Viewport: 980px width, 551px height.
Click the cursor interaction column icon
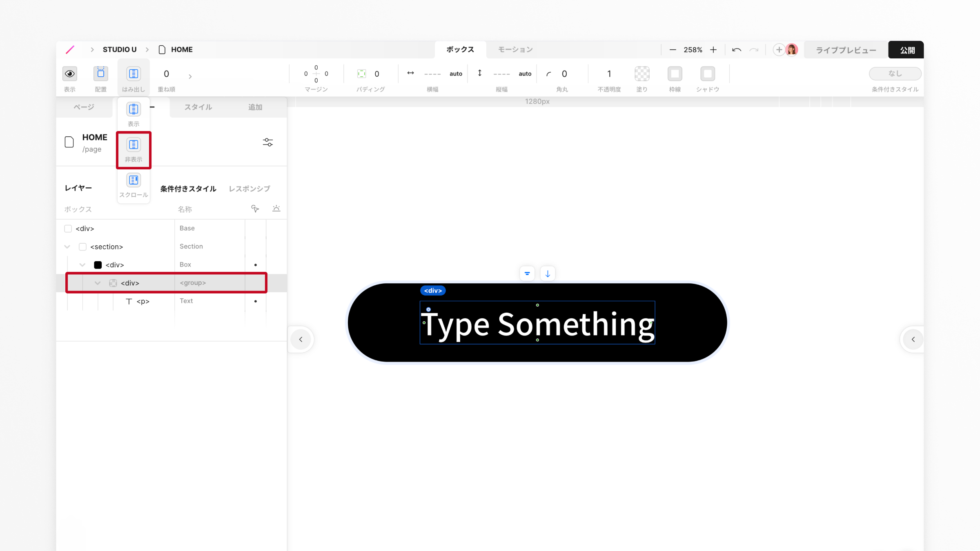[x=255, y=209]
